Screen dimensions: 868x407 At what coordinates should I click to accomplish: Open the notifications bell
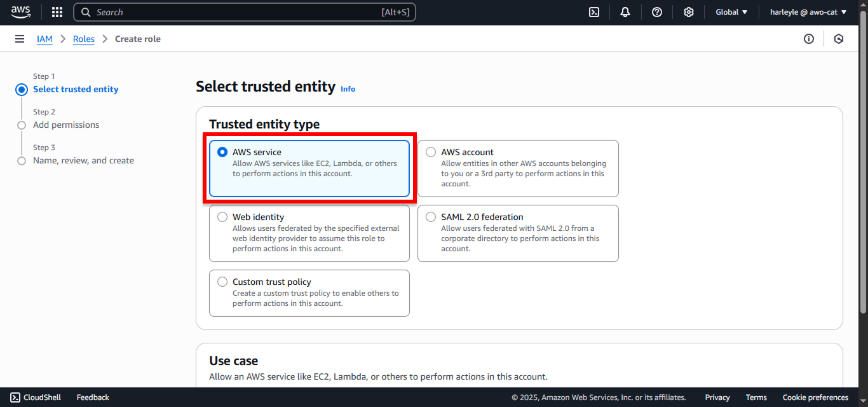625,12
